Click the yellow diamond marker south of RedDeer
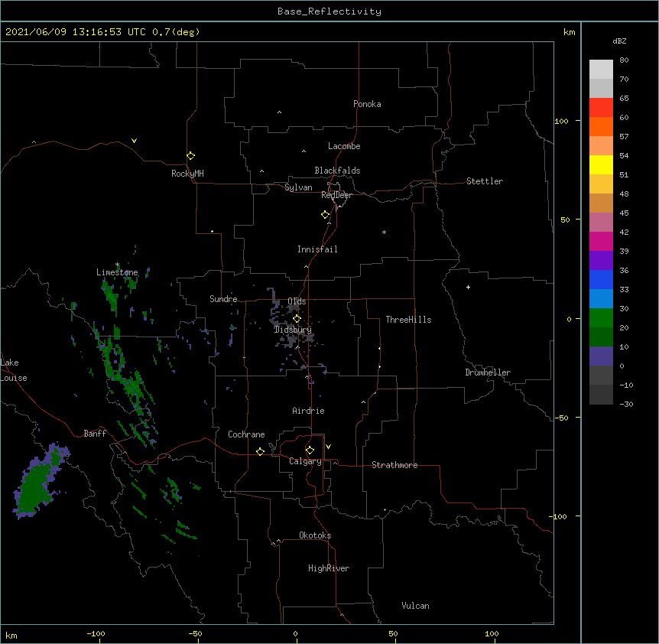The height and width of the screenshot is (644, 659). [x=325, y=215]
